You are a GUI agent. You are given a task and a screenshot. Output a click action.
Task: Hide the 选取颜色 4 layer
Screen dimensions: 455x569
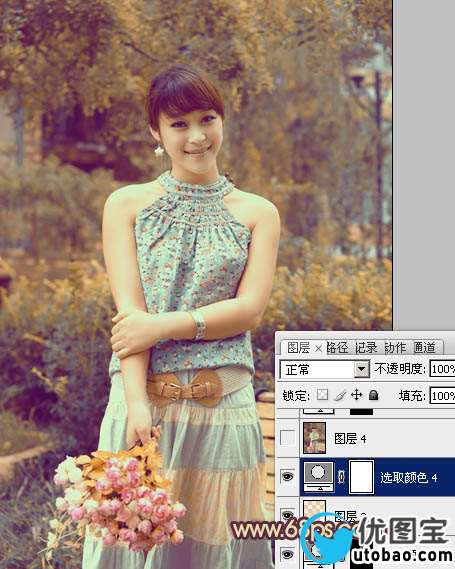(x=287, y=476)
